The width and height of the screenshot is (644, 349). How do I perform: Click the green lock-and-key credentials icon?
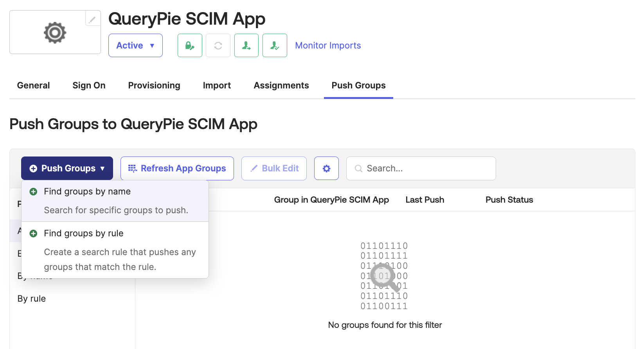click(x=190, y=45)
